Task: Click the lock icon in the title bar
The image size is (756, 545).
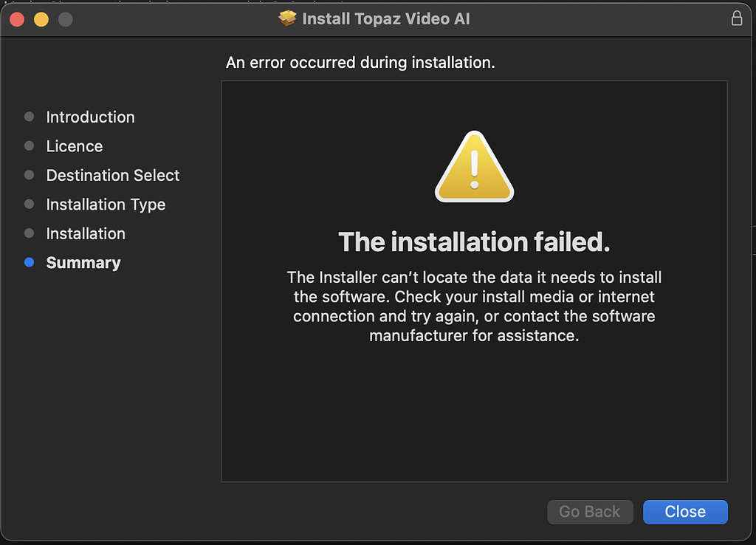Action: click(x=736, y=18)
